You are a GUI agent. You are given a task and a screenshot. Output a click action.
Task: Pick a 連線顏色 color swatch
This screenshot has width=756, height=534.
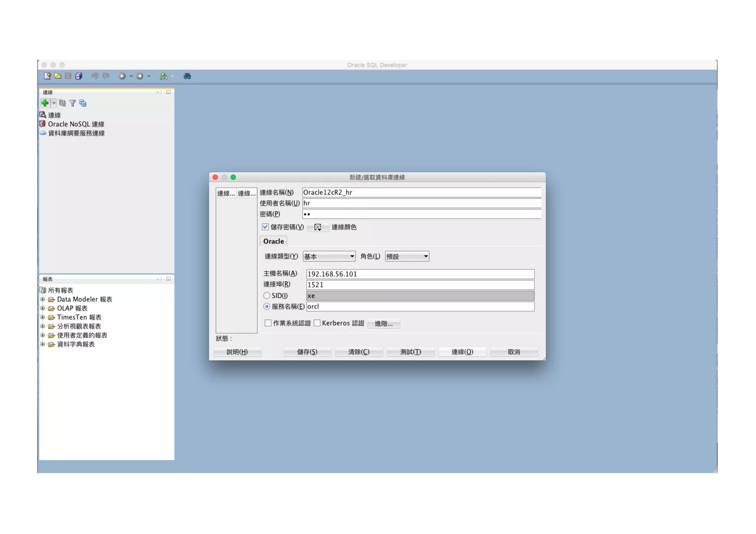[x=318, y=227]
